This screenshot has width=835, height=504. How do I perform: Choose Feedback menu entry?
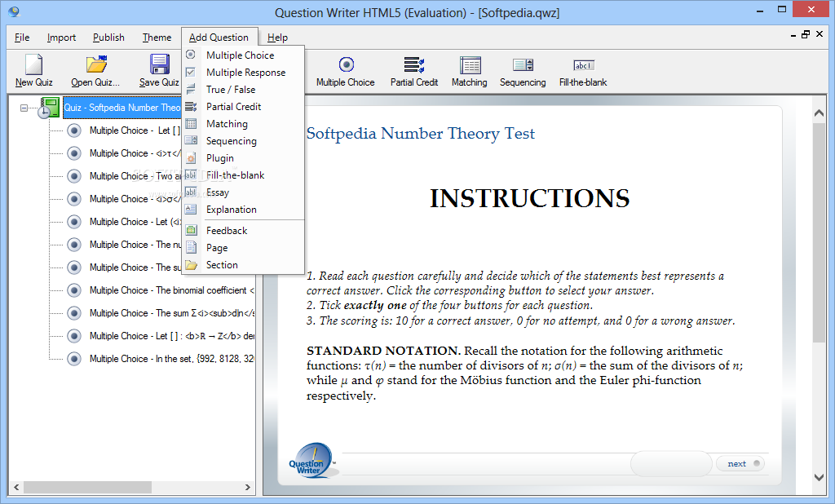pyautogui.click(x=243, y=230)
